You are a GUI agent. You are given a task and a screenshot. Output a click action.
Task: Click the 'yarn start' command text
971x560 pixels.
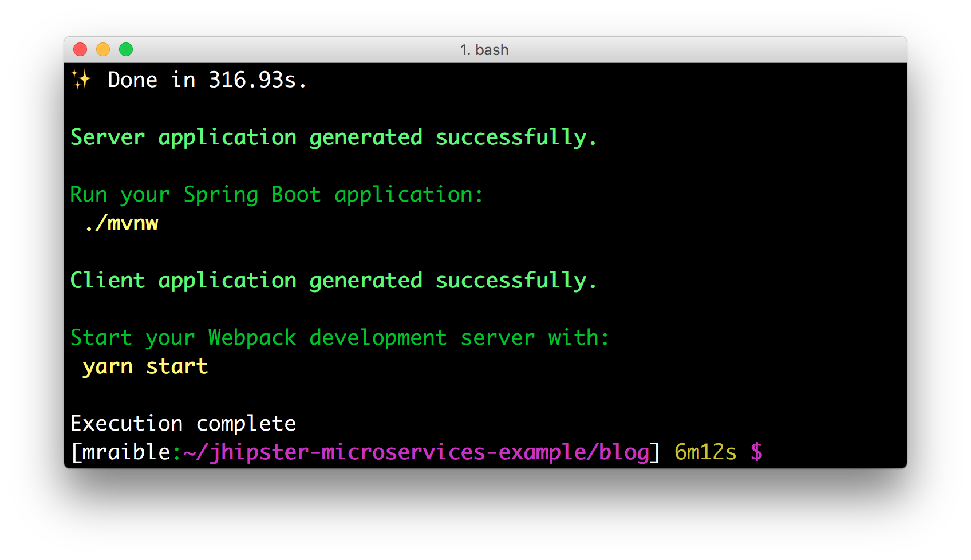(x=145, y=366)
